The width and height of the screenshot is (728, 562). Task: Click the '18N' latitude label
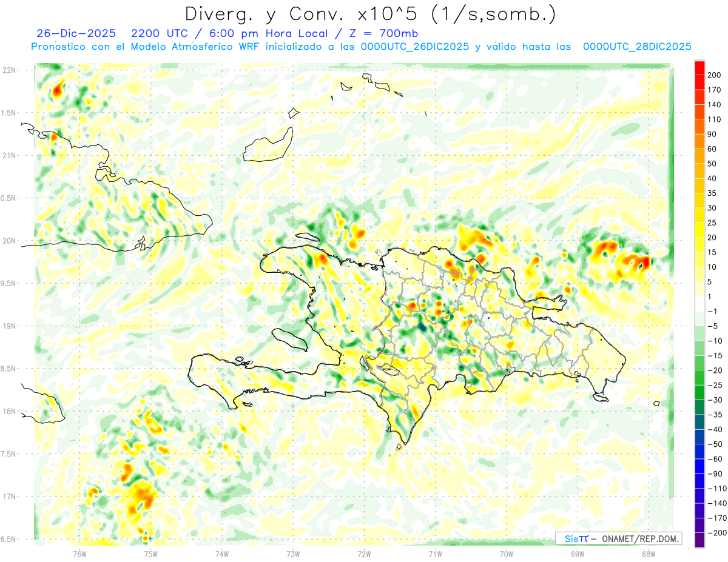(8, 412)
